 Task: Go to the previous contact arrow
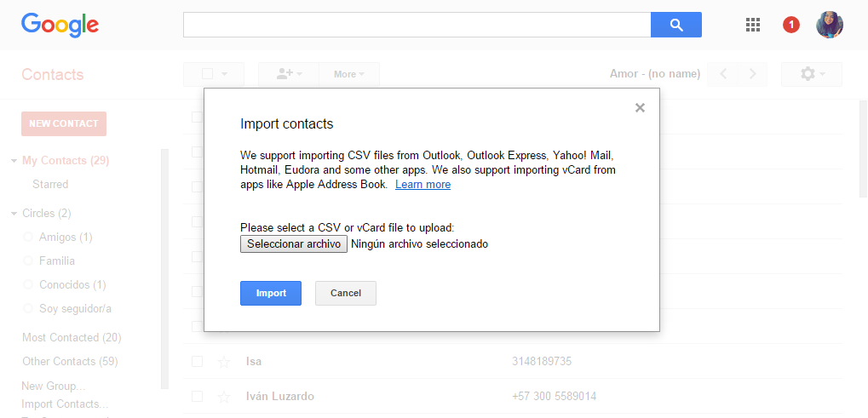(724, 74)
